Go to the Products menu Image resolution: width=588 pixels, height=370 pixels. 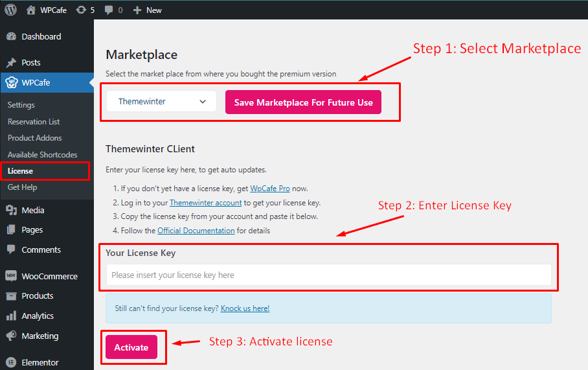(x=38, y=295)
